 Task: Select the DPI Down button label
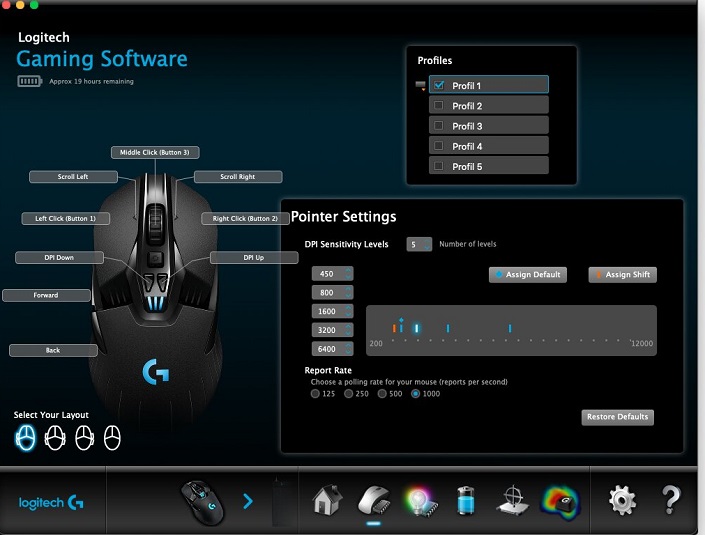59,258
